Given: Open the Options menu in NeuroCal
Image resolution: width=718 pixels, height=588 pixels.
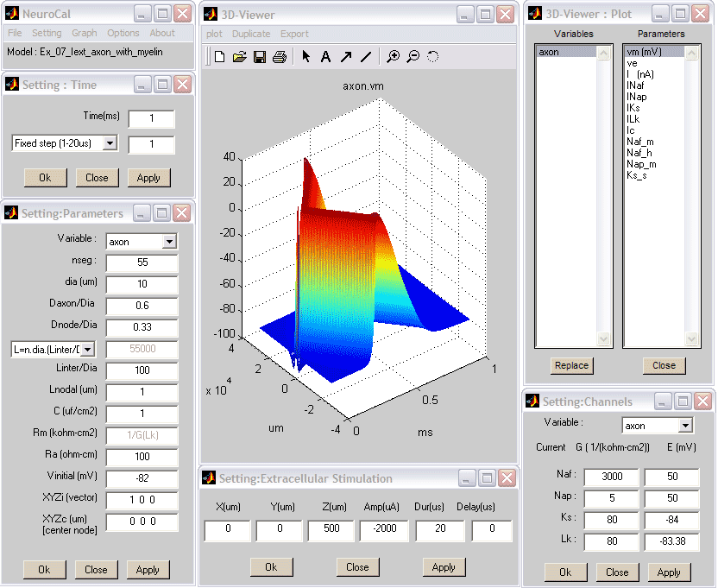Looking at the screenshot, I should point(123,33).
